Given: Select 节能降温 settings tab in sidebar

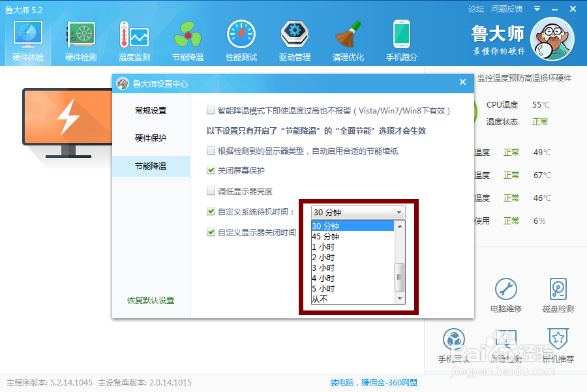Looking at the screenshot, I should [151, 166].
